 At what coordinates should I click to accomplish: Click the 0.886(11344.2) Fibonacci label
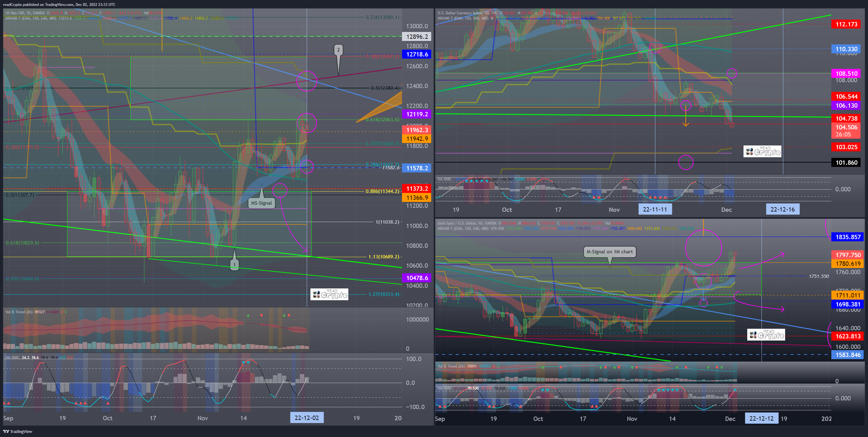coord(382,191)
